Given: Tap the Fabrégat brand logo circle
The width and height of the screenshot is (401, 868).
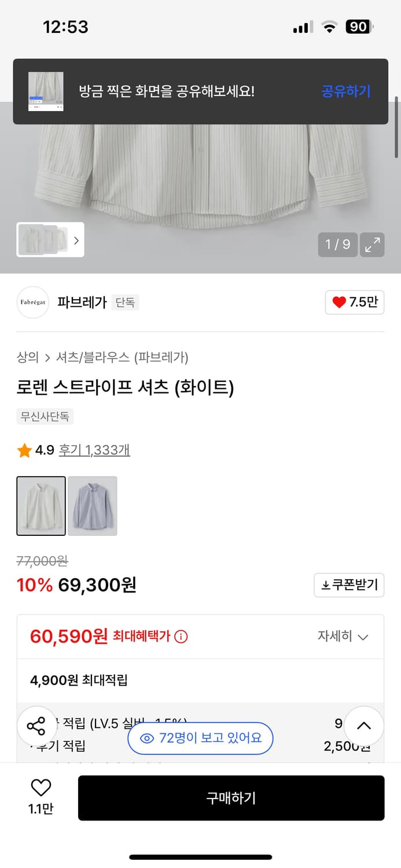Looking at the screenshot, I should tap(33, 302).
